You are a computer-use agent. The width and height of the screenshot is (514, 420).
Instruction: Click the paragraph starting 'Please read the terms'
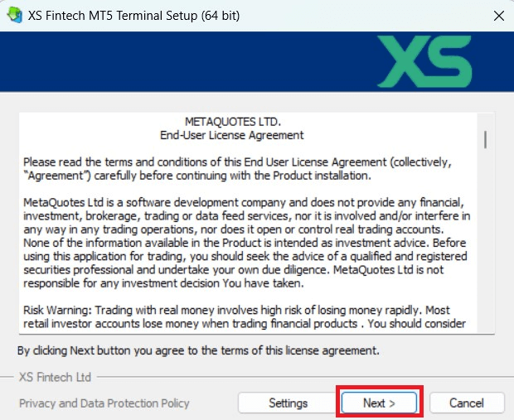[x=237, y=169]
